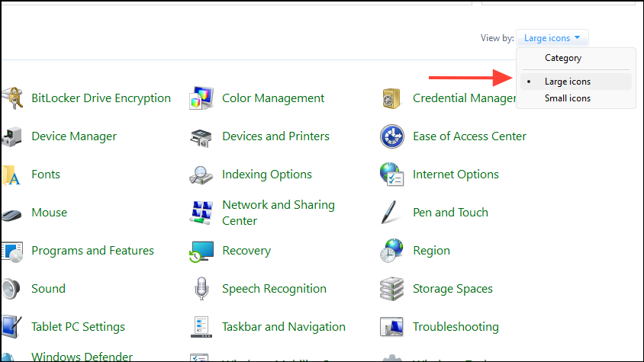This screenshot has height=362, width=644.
Task: Click the Region globe and clock icon
Action: (391, 251)
